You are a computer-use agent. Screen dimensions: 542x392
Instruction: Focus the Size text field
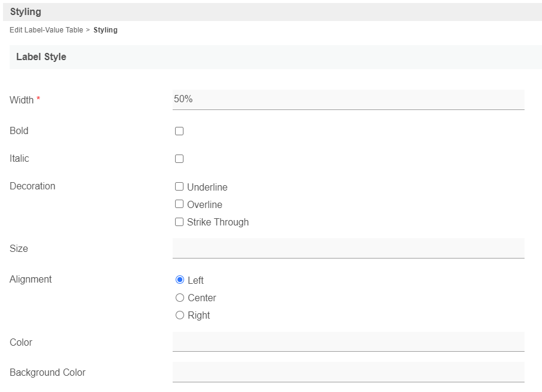pyautogui.click(x=348, y=248)
